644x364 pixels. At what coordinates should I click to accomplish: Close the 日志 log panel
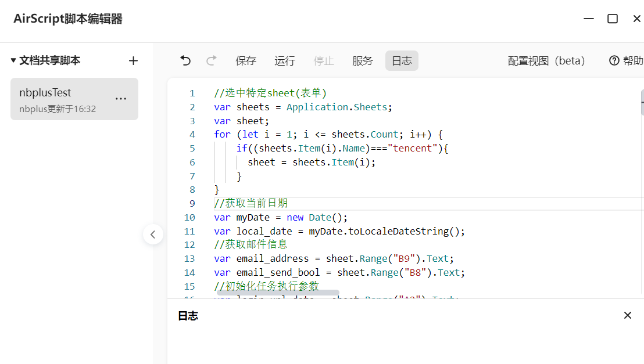pos(627,315)
